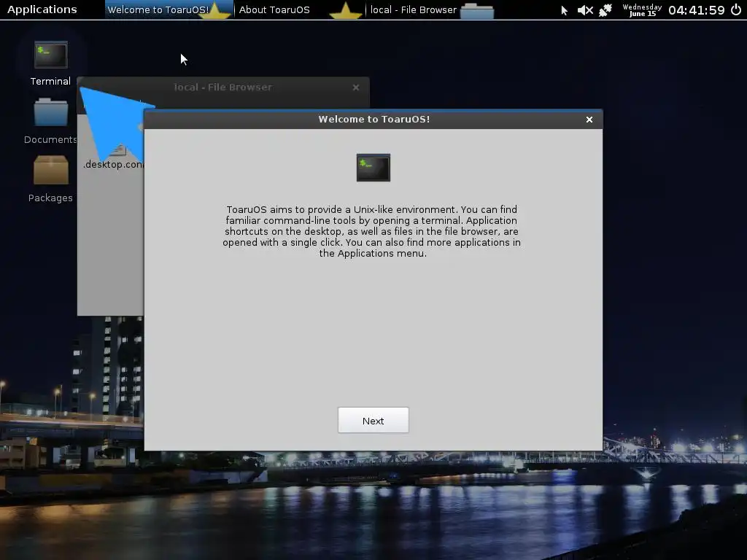
Task: Open .desktop.conf file in File Browser
Action: [113, 157]
